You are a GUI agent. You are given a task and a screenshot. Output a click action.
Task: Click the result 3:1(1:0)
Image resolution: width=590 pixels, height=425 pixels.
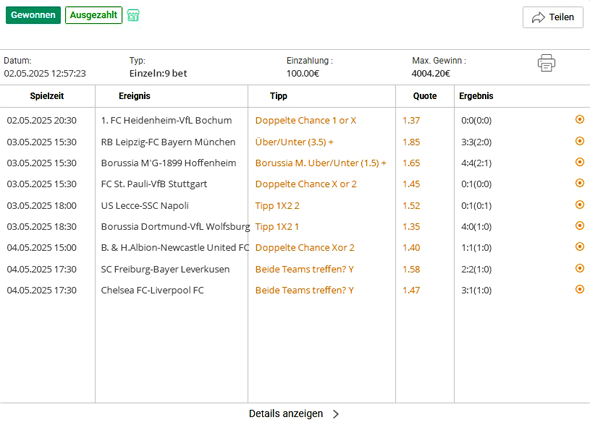coord(476,290)
